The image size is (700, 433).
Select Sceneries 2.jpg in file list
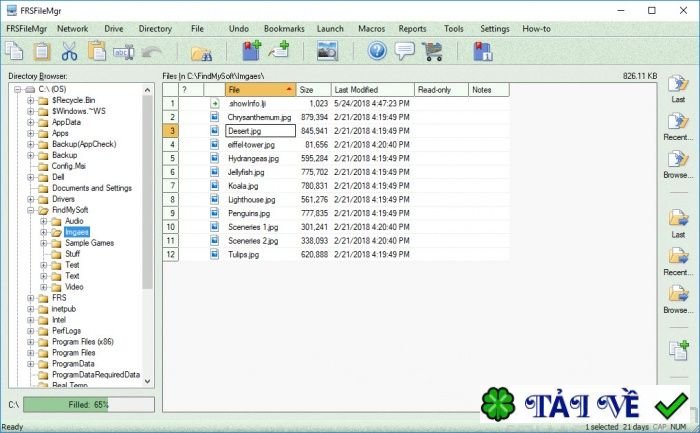[253, 241]
